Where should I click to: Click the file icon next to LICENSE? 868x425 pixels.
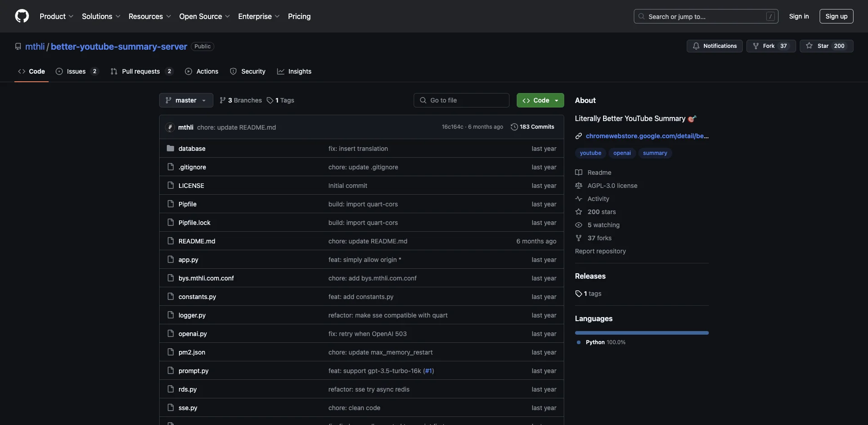click(170, 185)
